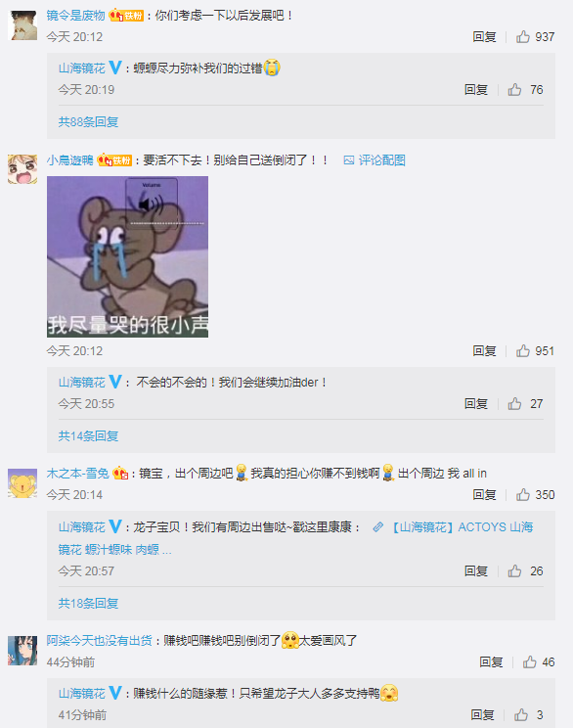573x728 pixels.
Task: Reply to 小鳥遊鴨's comment with 951 likes
Action: (x=484, y=351)
